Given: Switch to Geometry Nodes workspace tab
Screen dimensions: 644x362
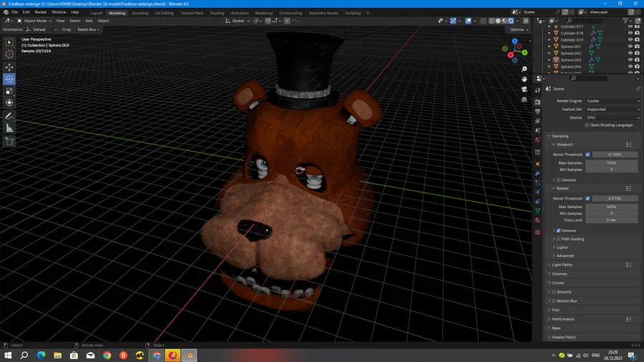Looking at the screenshot, I should tap(323, 13).
